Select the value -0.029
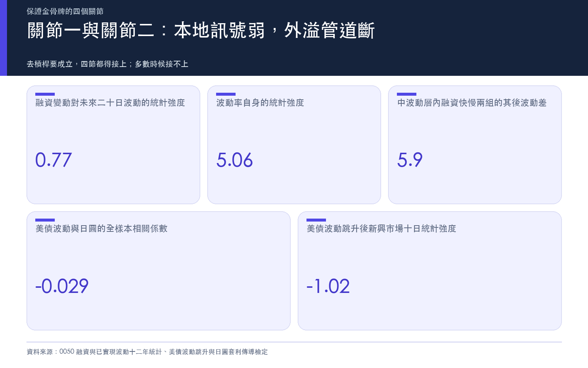588x368 pixels. pos(62,286)
